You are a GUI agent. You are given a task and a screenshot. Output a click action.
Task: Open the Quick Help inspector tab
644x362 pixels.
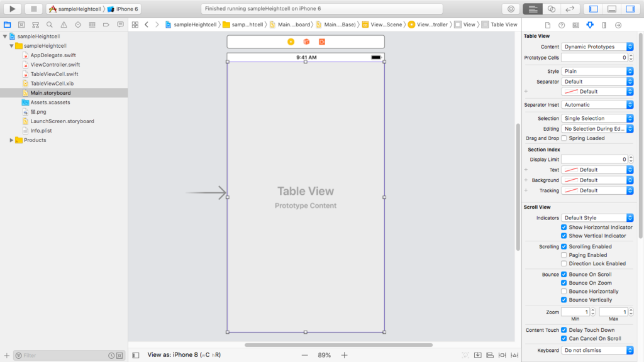[x=562, y=25]
